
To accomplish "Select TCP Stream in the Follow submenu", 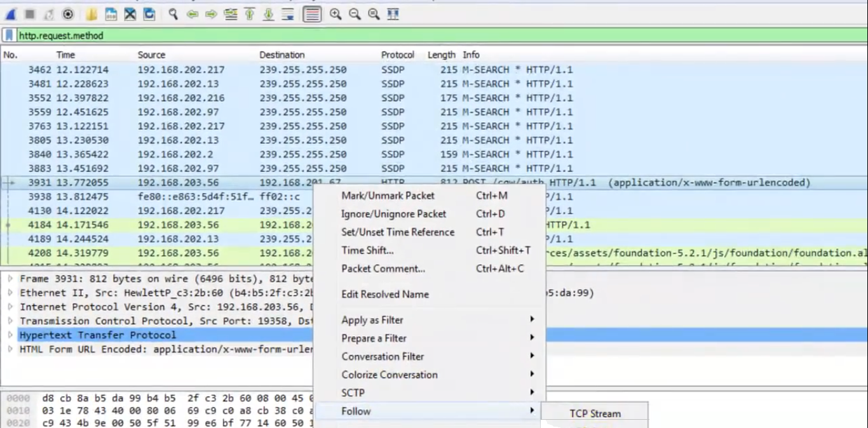I will coord(595,413).
